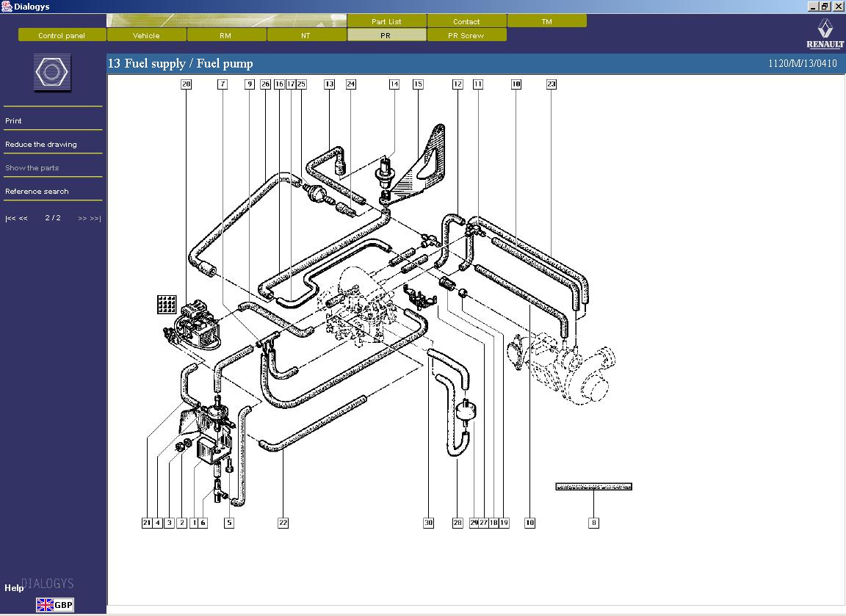Select part callout 12 in diagram

tap(458, 84)
